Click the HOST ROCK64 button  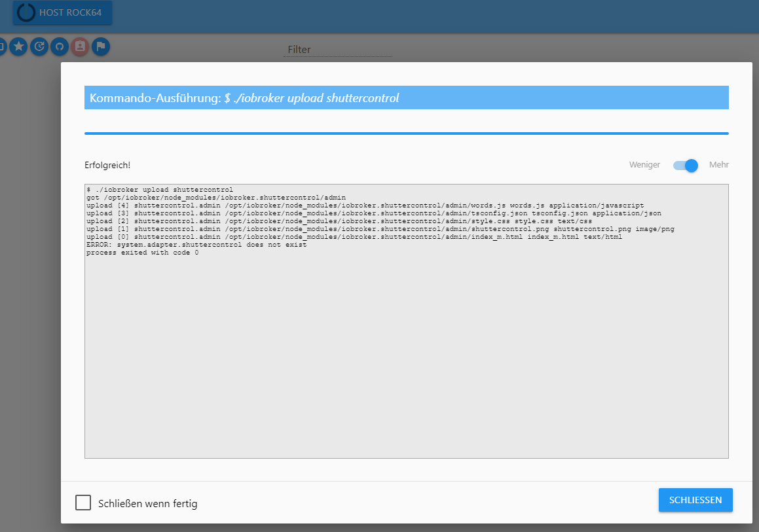point(62,12)
